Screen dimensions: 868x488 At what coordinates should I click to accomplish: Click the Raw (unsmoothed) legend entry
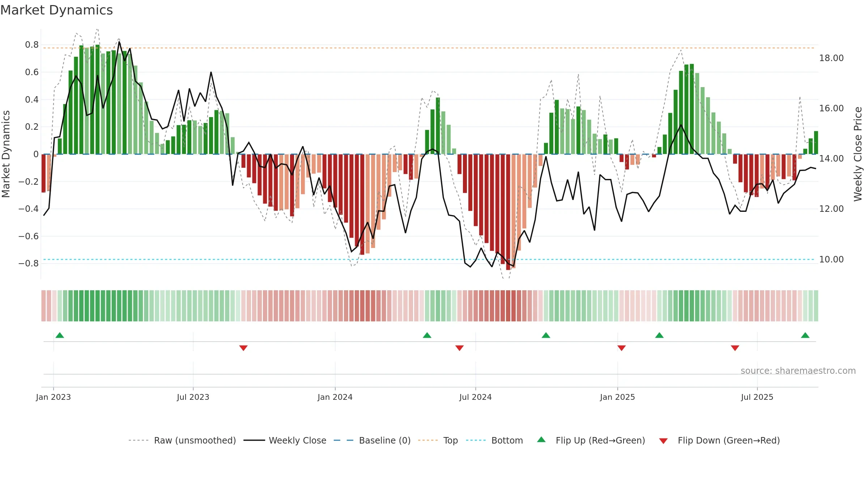182,440
